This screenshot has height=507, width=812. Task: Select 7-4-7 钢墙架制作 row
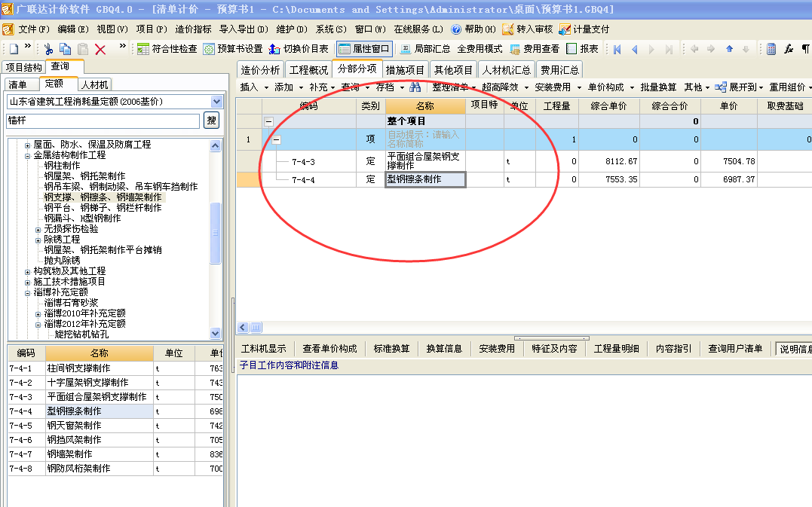tap(115, 454)
